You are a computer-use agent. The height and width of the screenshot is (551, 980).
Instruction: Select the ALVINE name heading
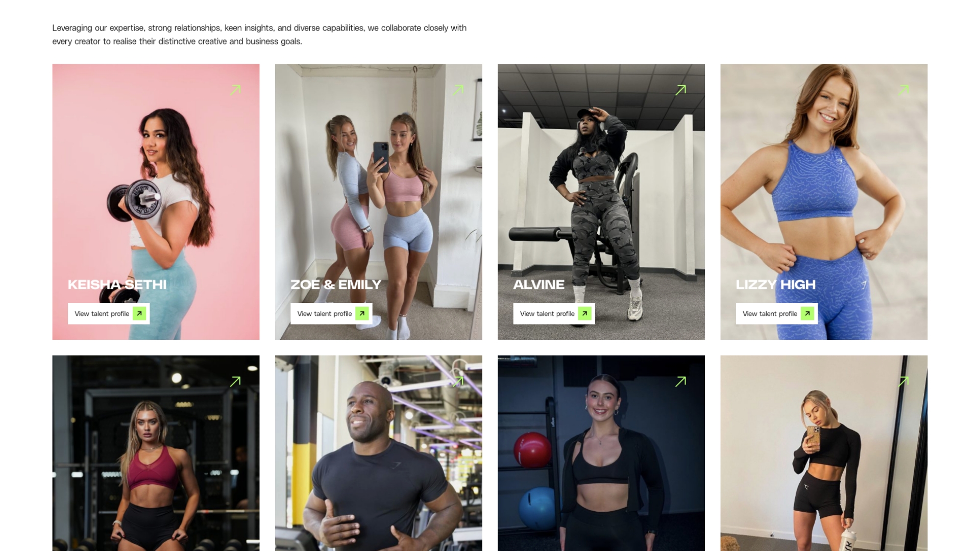point(538,285)
